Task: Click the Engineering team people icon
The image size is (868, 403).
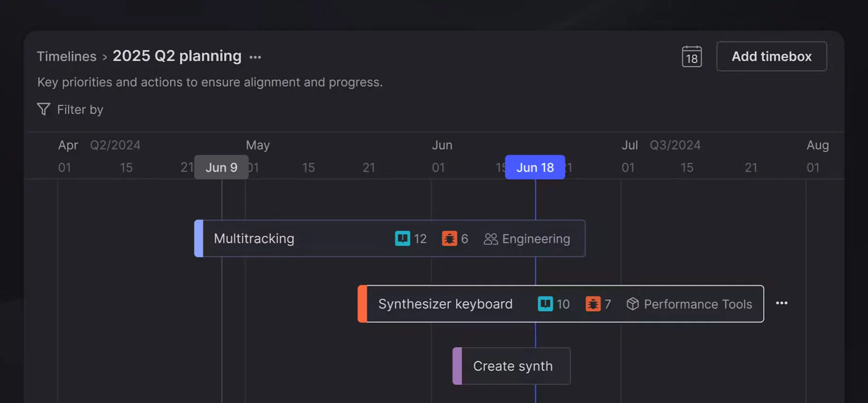Action: point(490,238)
